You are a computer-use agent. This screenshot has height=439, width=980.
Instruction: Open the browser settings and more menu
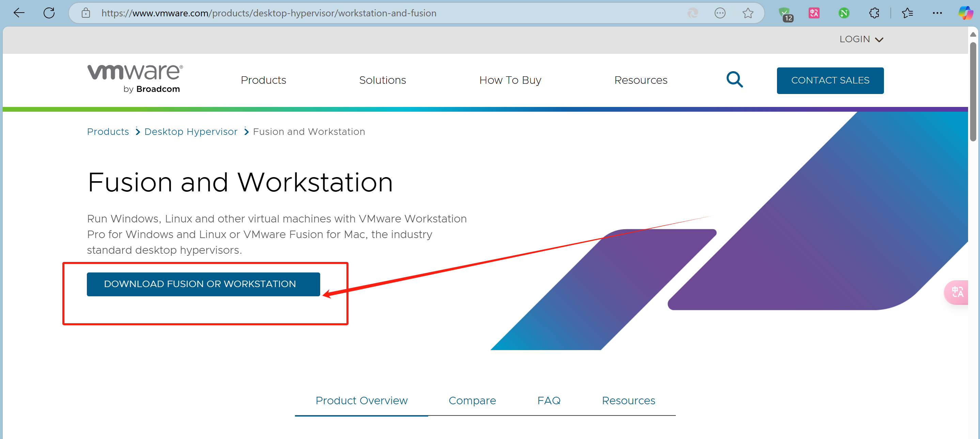pos(937,13)
